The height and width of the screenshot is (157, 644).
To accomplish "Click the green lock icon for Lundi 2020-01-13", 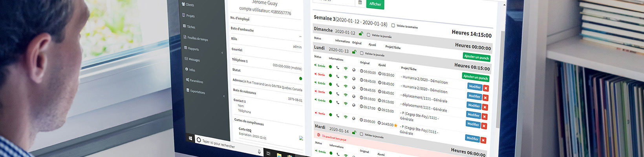I will (354, 52).
